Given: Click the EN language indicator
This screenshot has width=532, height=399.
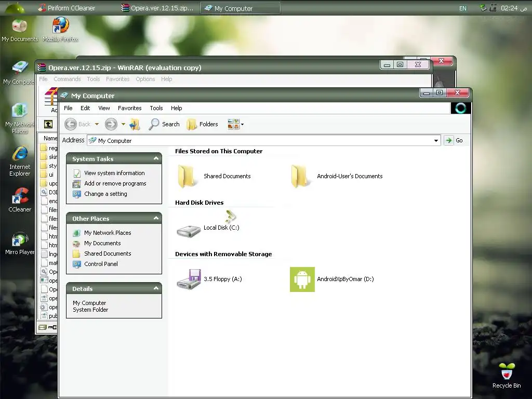Looking at the screenshot, I should click(x=463, y=8).
